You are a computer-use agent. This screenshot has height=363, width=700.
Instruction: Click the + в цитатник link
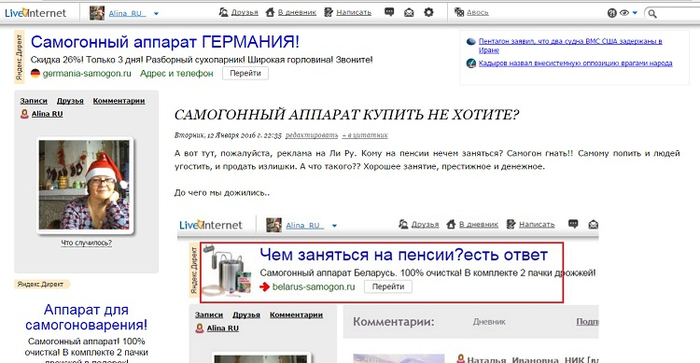[x=365, y=135]
